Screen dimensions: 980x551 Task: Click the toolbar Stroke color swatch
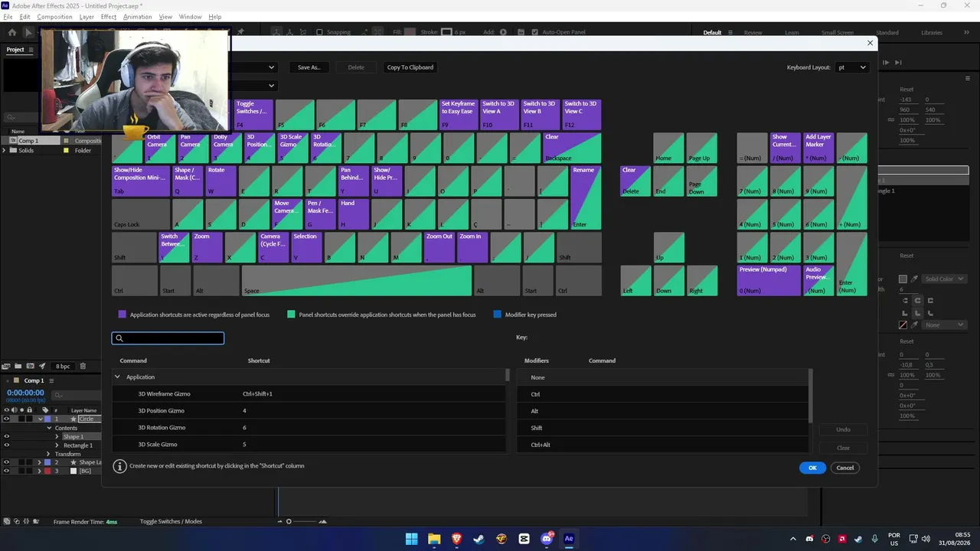(x=447, y=32)
